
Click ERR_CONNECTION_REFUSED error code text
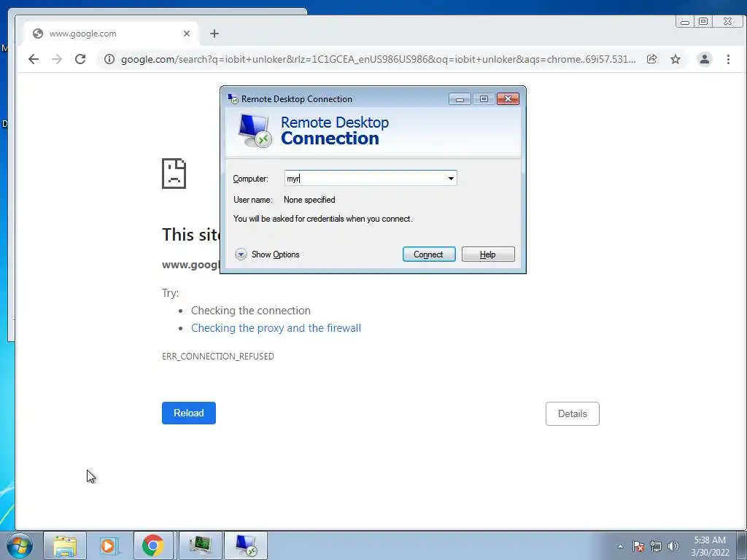tap(217, 356)
